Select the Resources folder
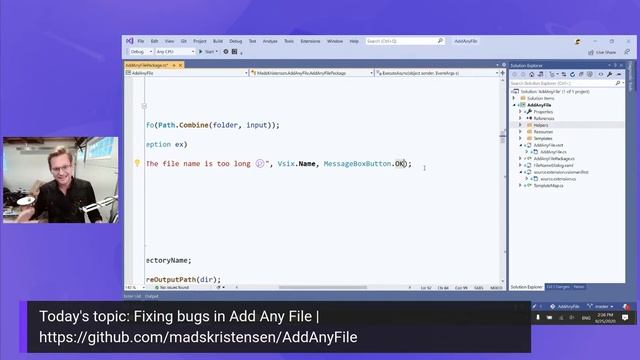640x360 pixels. pyautogui.click(x=542, y=132)
